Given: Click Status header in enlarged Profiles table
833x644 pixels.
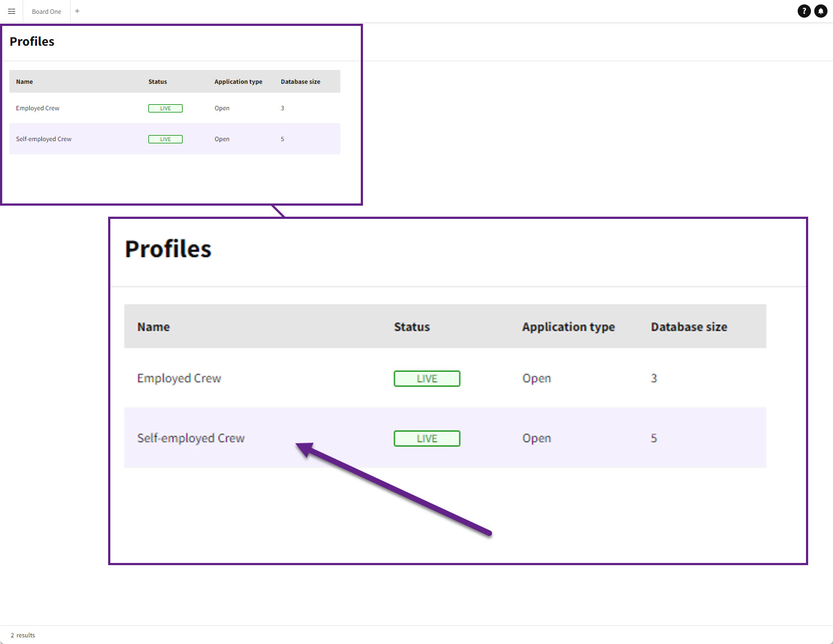Looking at the screenshot, I should tap(412, 327).
